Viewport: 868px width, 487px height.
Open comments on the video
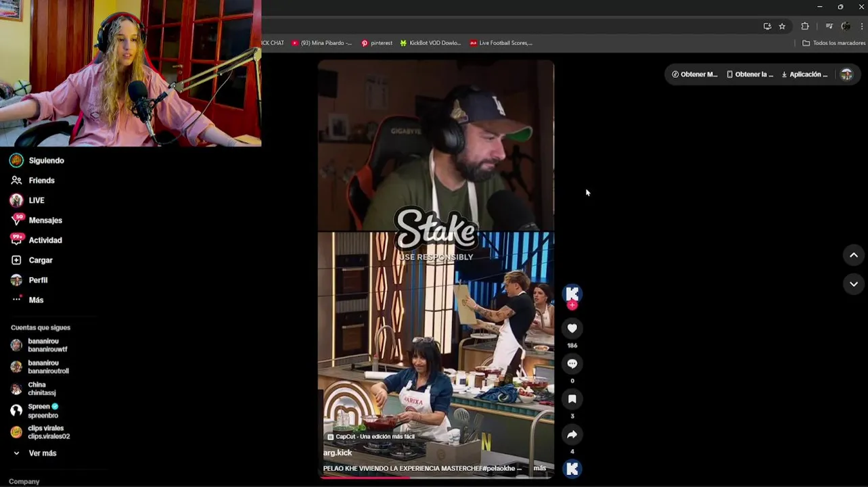(572, 364)
